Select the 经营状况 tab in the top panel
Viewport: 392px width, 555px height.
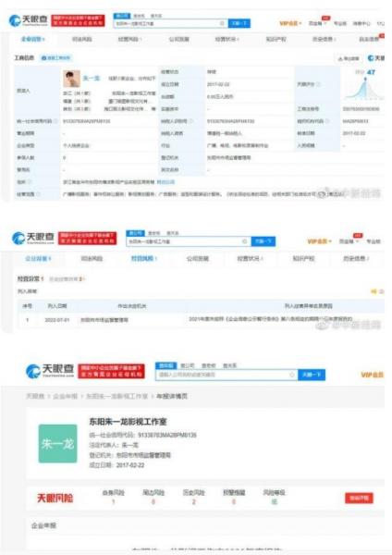click(227, 39)
